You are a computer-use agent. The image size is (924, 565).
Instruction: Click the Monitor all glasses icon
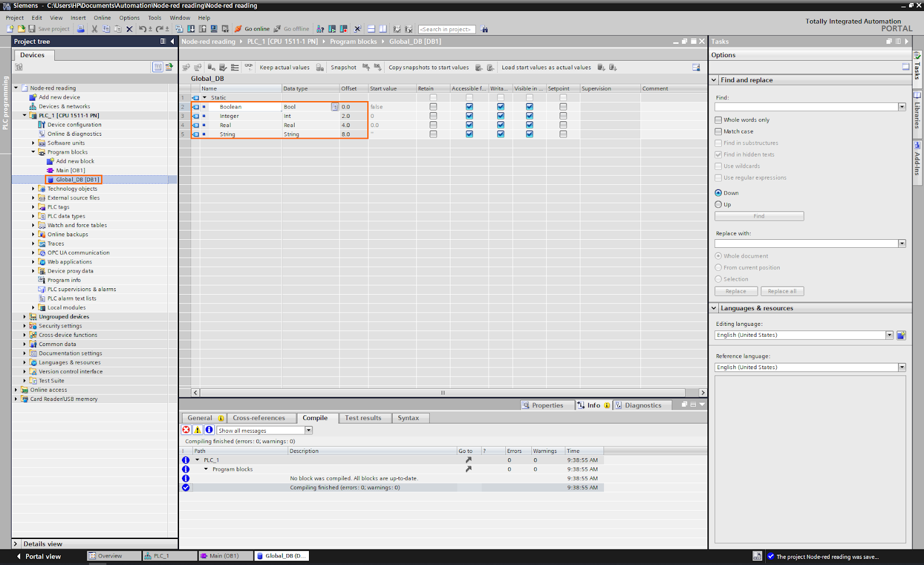click(x=248, y=68)
